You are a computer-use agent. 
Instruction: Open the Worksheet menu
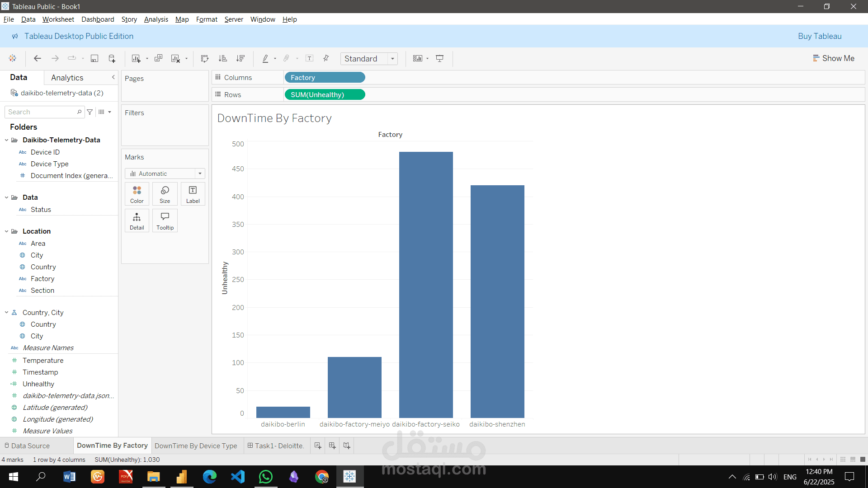pos(58,19)
